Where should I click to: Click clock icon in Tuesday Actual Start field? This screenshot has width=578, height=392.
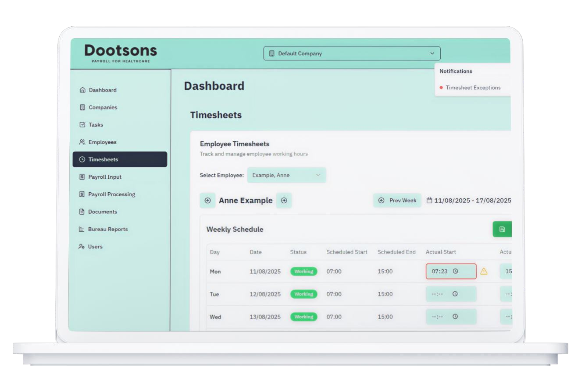click(x=455, y=294)
